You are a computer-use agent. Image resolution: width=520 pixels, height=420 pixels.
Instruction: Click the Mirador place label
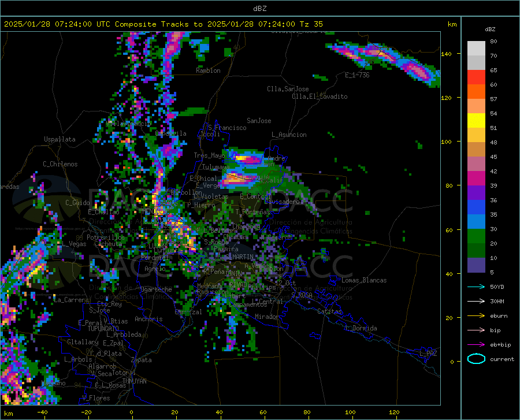click(267, 317)
